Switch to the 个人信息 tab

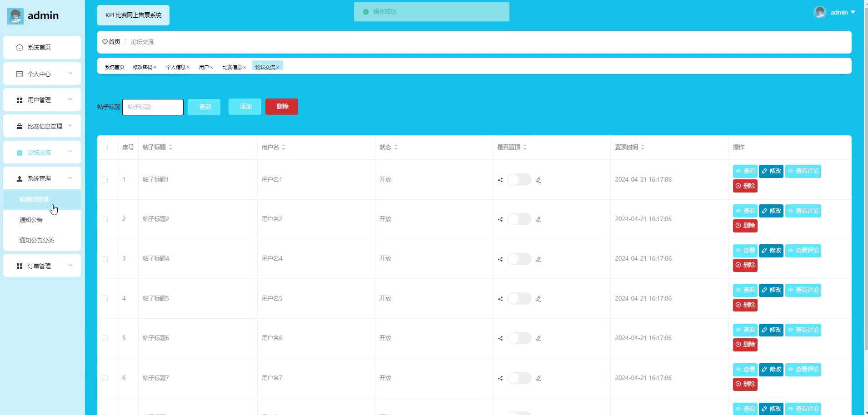coord(175,67)
